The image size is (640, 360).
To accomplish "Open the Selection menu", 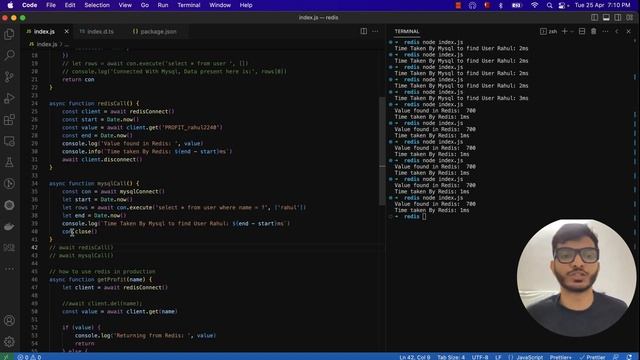I will [97, 5].
